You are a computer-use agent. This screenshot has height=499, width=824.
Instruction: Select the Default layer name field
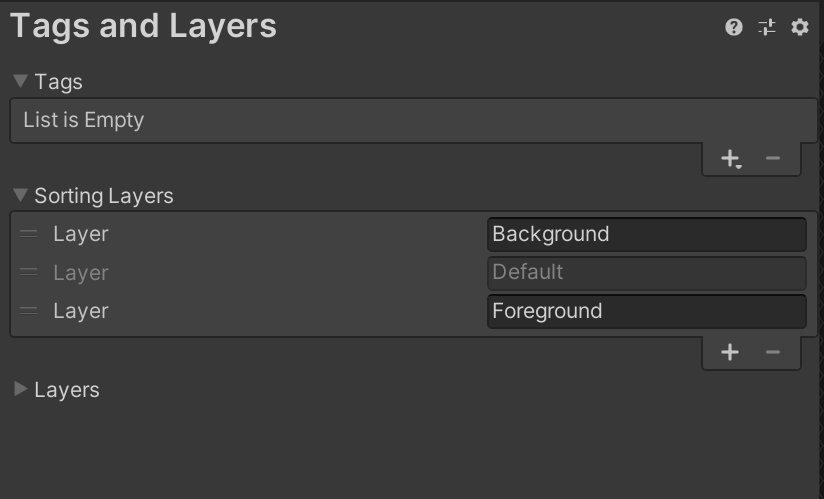[646, 273]
